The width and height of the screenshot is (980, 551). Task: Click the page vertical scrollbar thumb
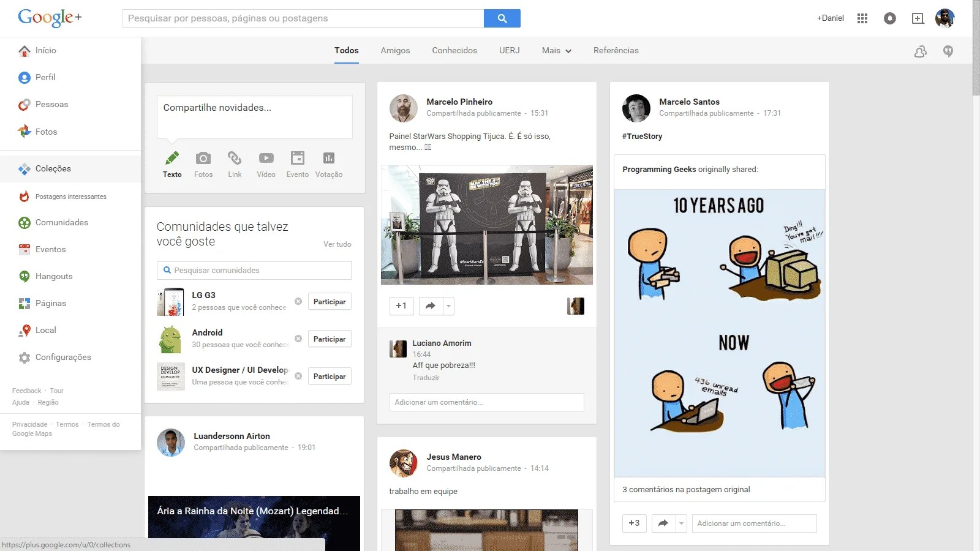pyautogui.click(x=976, y=48)
